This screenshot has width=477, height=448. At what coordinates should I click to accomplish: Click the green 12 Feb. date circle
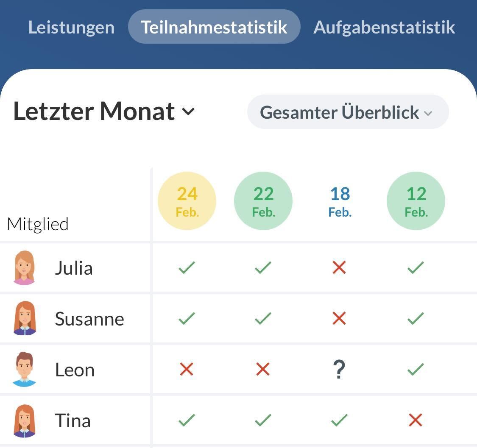[x=416, y=200]
